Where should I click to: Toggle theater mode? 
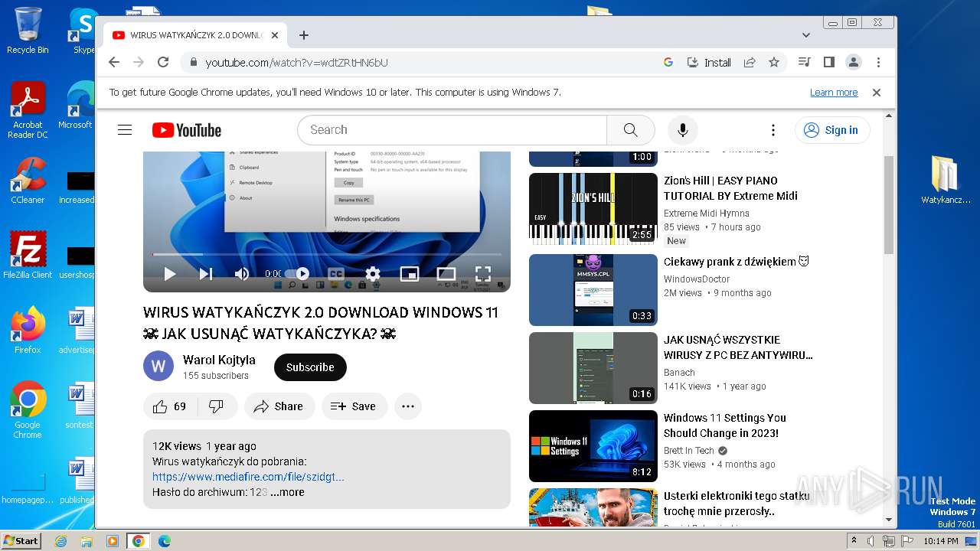[x=446, y=274]
